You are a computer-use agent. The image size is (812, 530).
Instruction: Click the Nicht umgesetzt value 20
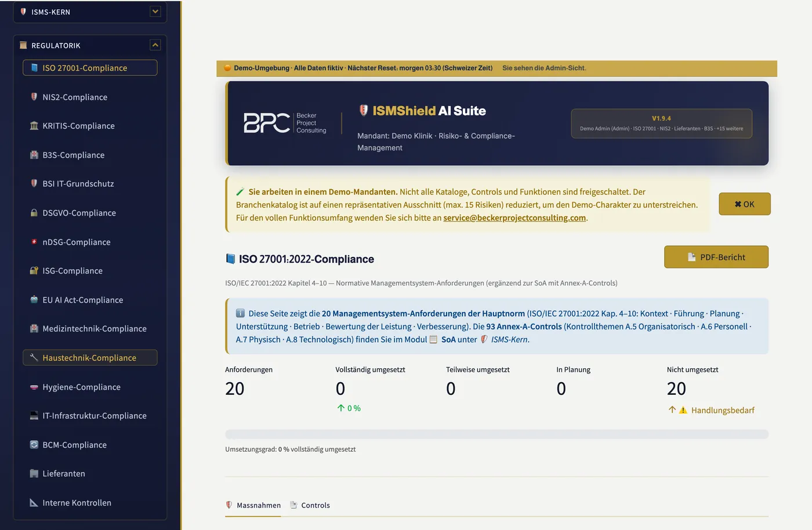(x=676, y=389)
